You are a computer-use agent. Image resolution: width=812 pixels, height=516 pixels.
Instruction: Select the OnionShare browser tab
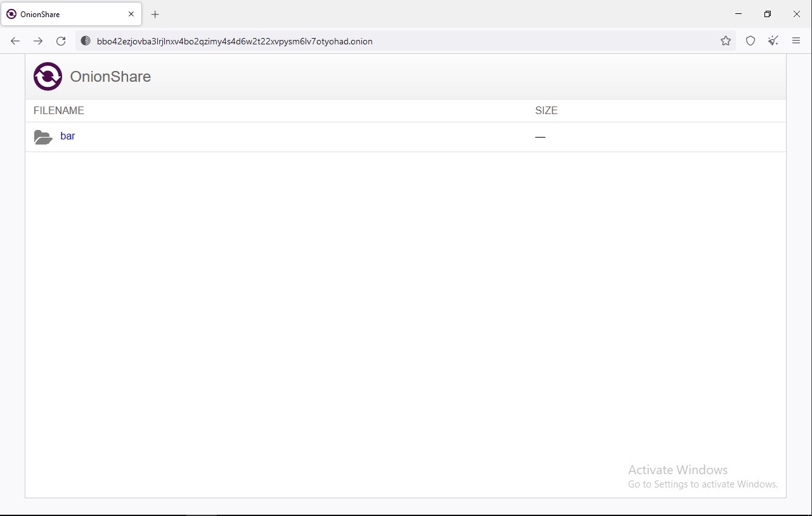click(71, 14)
